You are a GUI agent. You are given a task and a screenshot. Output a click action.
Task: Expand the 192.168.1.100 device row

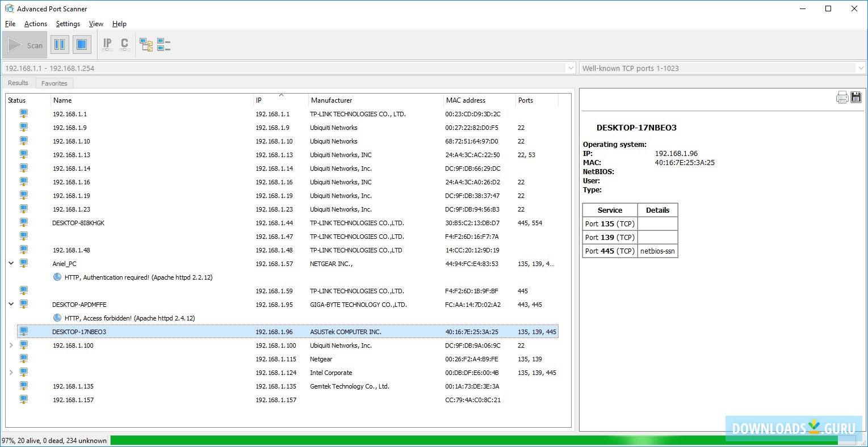[11, 345]
